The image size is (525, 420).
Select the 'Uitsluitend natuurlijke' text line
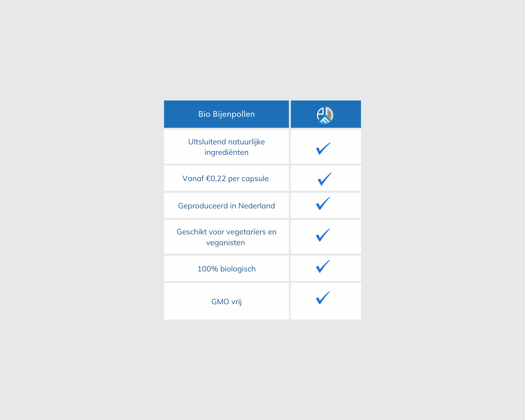(x=227, y=142)
